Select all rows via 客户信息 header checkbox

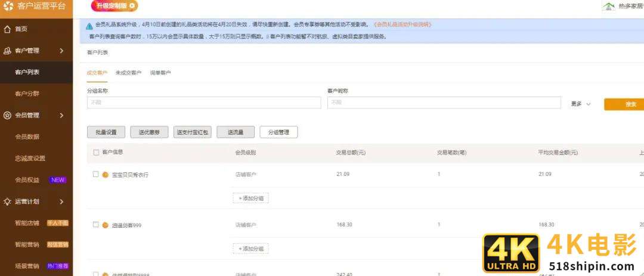coord(96,153)
